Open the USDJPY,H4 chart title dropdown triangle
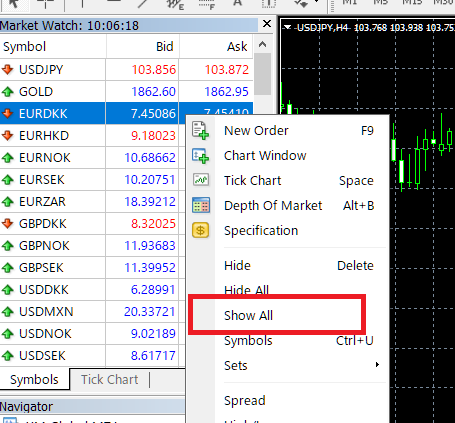The image size is (455, 423). coord(287,27)
